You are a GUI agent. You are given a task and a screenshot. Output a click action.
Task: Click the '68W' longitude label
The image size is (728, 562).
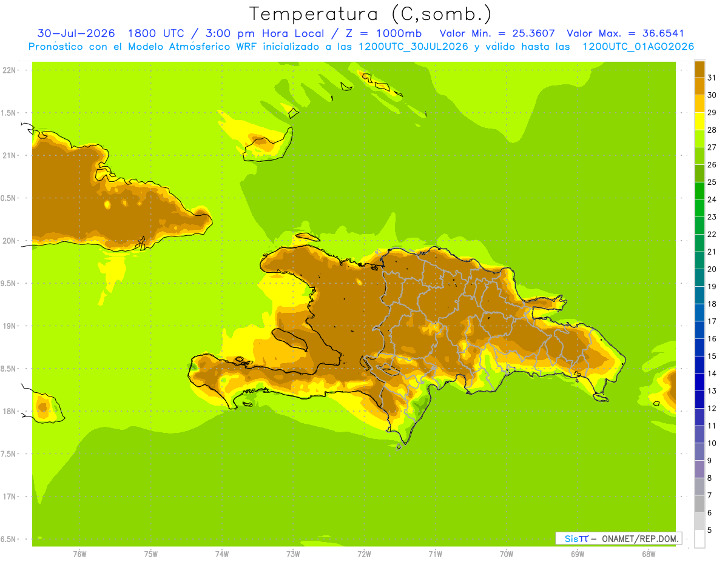pyautogui.click(x=649, y=554)
